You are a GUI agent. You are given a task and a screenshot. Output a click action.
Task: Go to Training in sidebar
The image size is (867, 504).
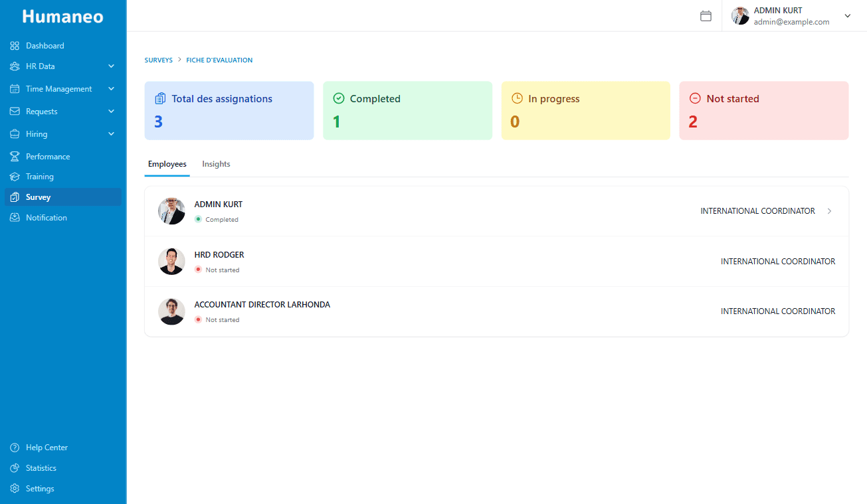point(63,177)
